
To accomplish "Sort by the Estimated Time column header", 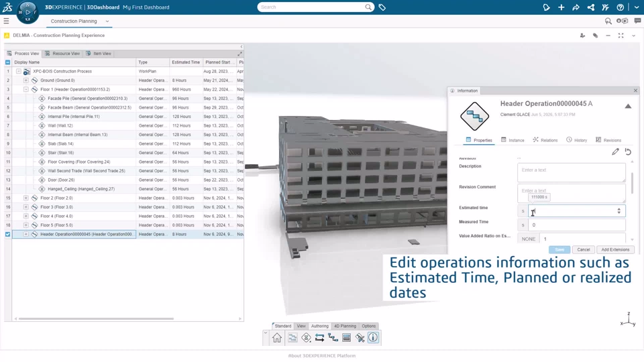I will click(186, 62).
